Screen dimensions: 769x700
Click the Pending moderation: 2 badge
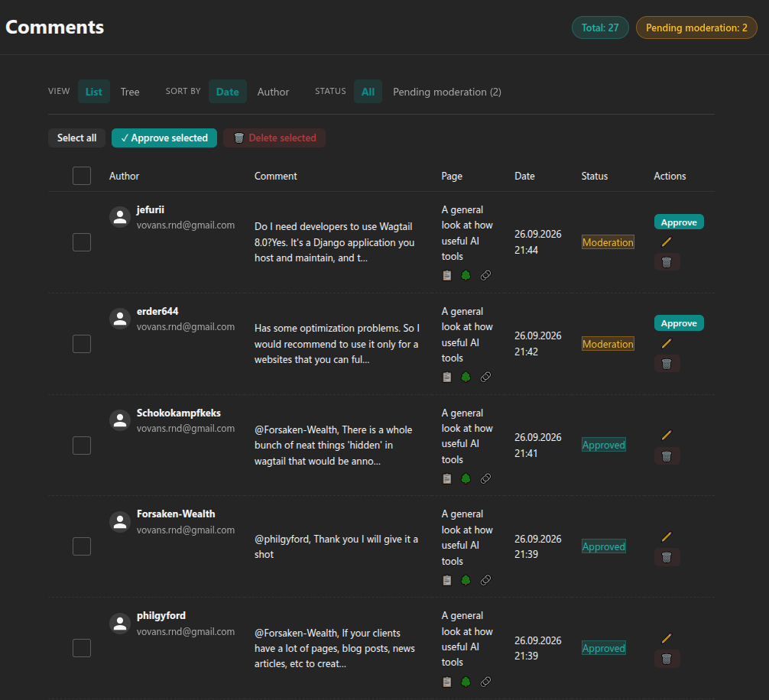click(x=696, y=28)
